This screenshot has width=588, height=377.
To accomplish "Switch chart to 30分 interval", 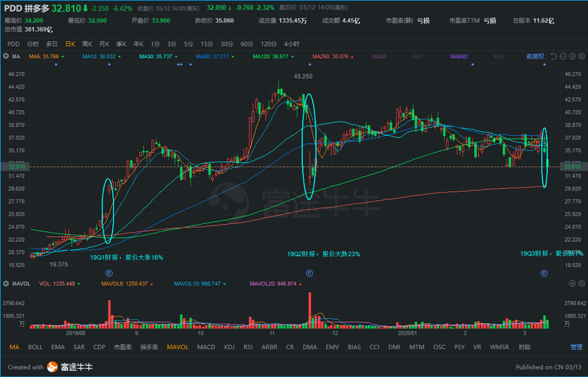I will click(226, 44).
